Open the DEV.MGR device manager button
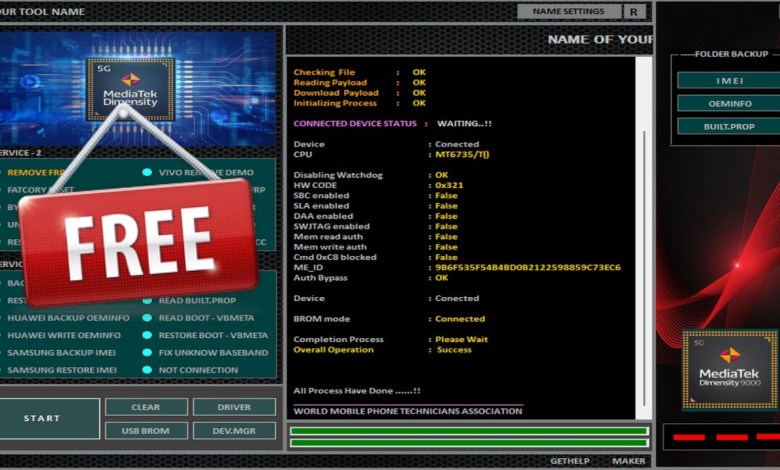The height and width of the screenshot is (470, 780). point(234,430)
